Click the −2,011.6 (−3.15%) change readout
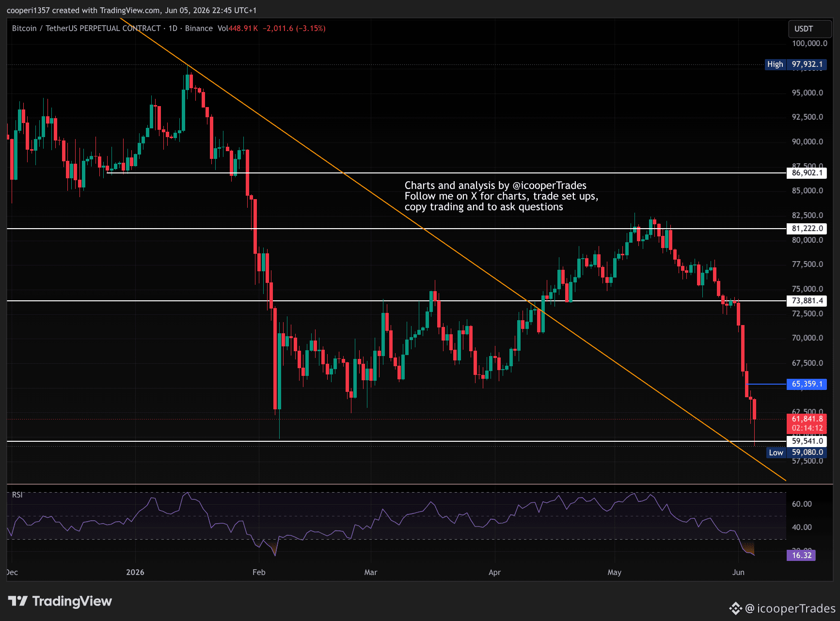The width and height of the screenshot is (840, 621). tap(294, 29)
